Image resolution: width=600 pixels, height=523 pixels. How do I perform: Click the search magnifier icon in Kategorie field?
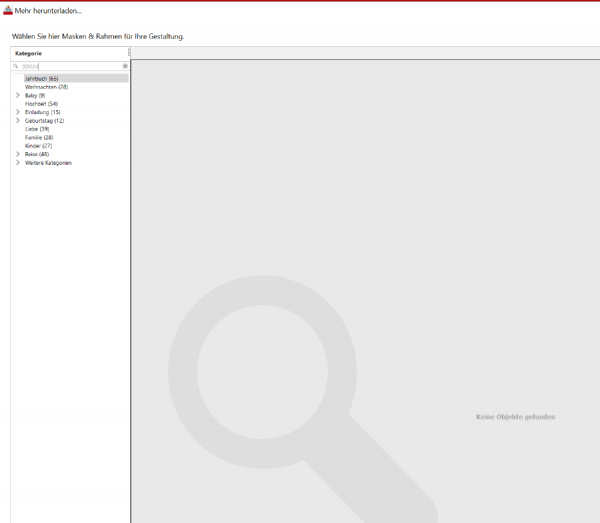(15, 66)
